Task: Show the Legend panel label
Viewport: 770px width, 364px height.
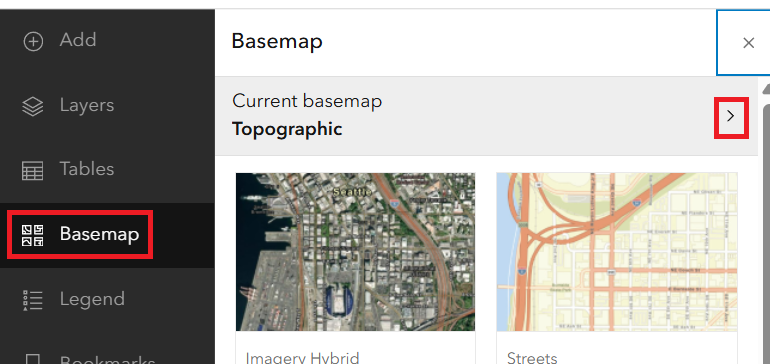Action: point(92,299)
